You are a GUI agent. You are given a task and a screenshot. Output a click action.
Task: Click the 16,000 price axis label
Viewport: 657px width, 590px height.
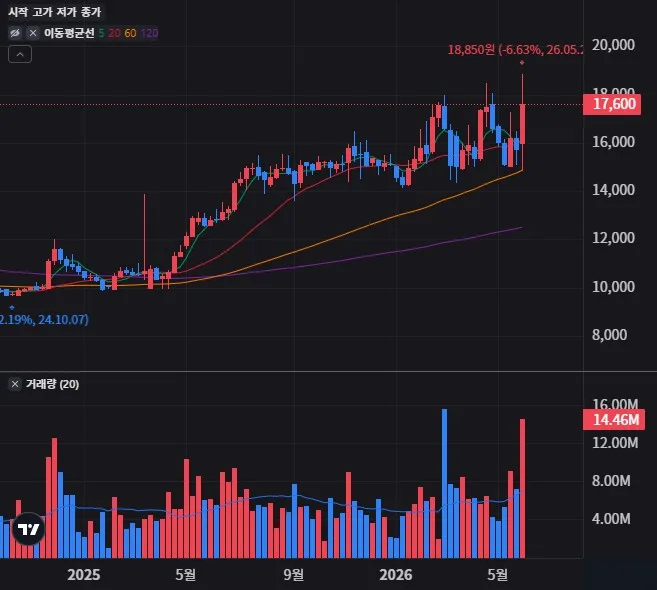click(613, 142)
